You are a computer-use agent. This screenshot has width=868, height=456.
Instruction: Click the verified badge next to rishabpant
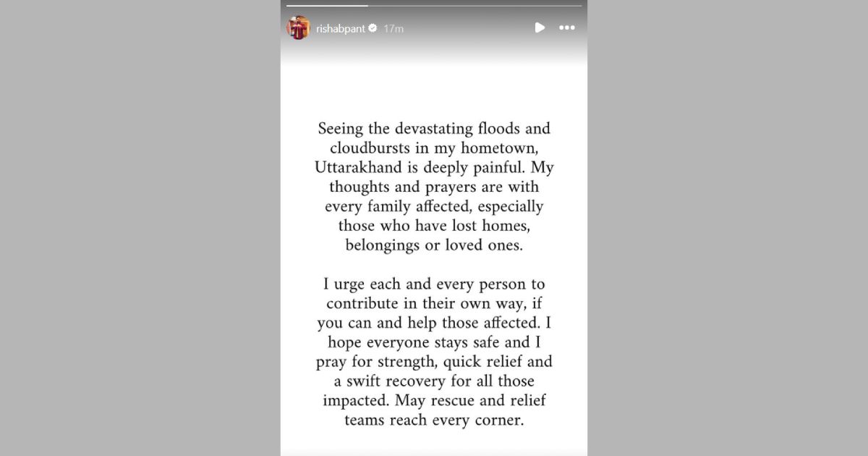point(373,28)
